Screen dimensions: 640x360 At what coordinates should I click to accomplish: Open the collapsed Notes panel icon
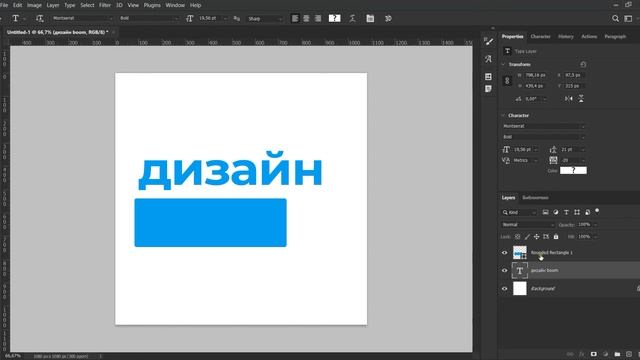point(489,89)
